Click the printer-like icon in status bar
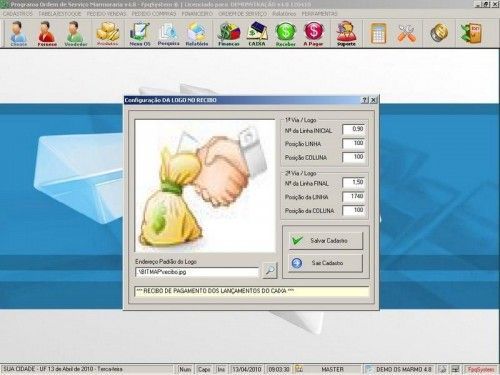The height and width of the screenshot is (375, 500). tap(442, 369)
